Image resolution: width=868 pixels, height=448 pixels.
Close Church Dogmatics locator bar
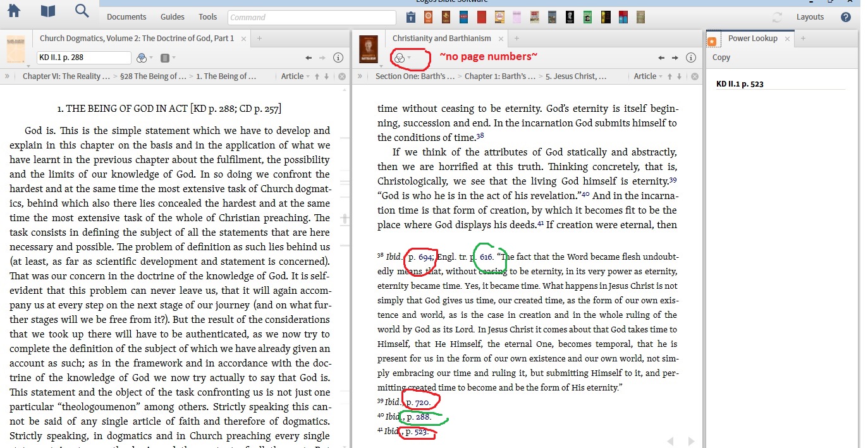click(342, 76)
